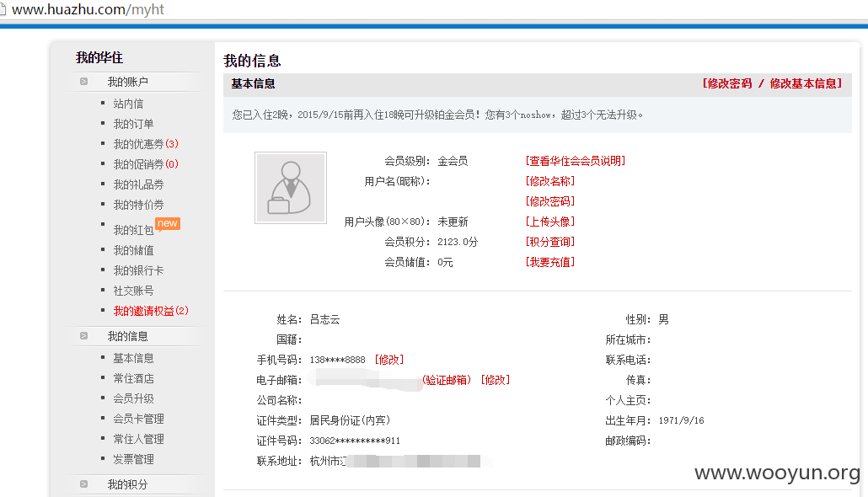This screenshot has width=868, height=497.
Task: Open 我的红包 in the sidebar
Action: (133, 230)
